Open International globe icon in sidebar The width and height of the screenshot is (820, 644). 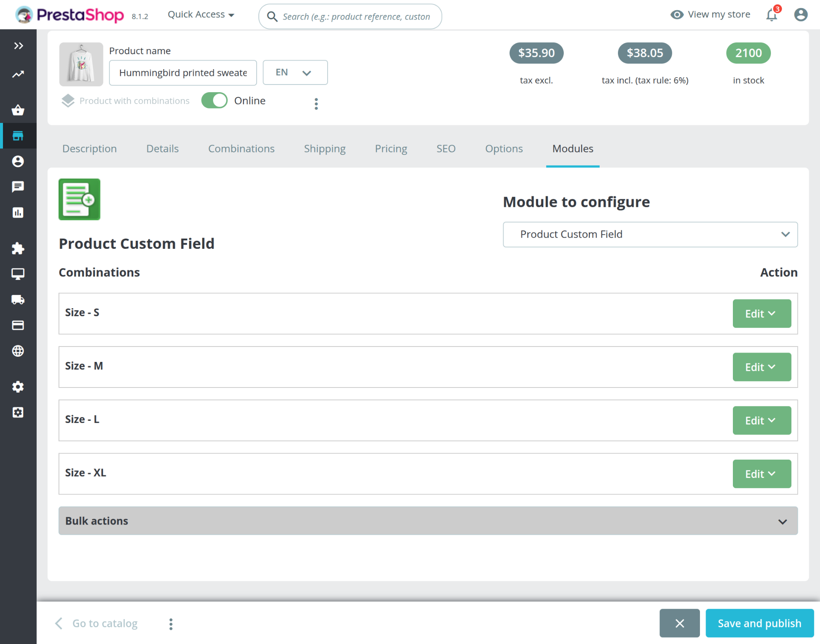[x=18, y=351]
